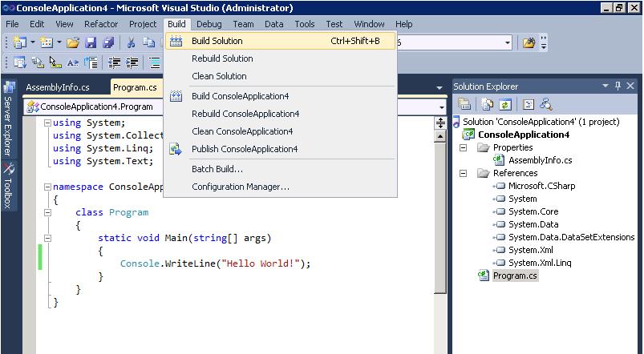Click the Copy icon in toolbar
The image size is (644, 354).
(148, 42)
